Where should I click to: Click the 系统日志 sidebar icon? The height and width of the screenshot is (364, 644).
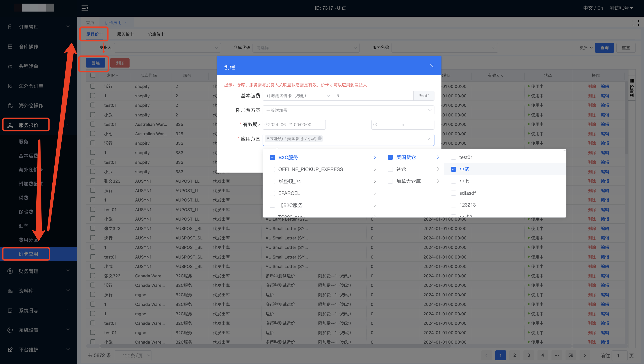coord(10,310)
